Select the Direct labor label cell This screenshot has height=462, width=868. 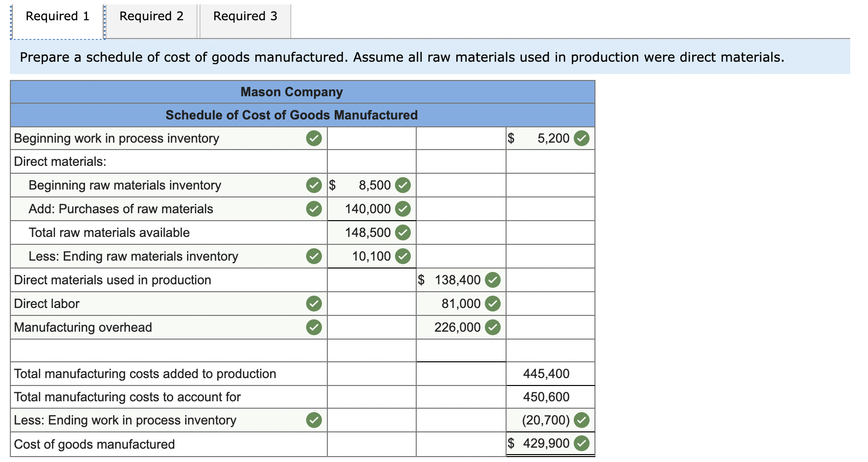point(169,304)
